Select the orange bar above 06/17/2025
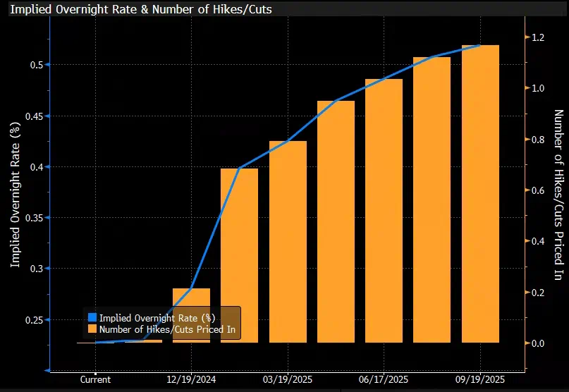This screenshot has width=569, height=392. coord(384,211)
